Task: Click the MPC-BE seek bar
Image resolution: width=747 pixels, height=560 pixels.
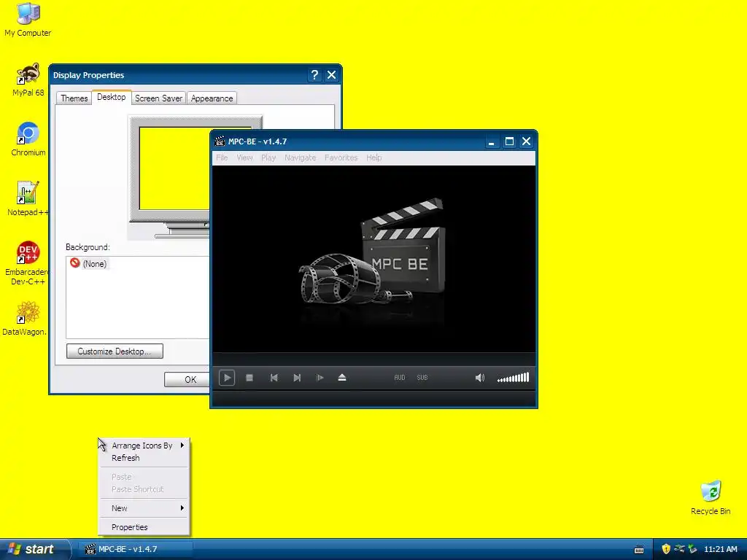Action: coord(374,359)
